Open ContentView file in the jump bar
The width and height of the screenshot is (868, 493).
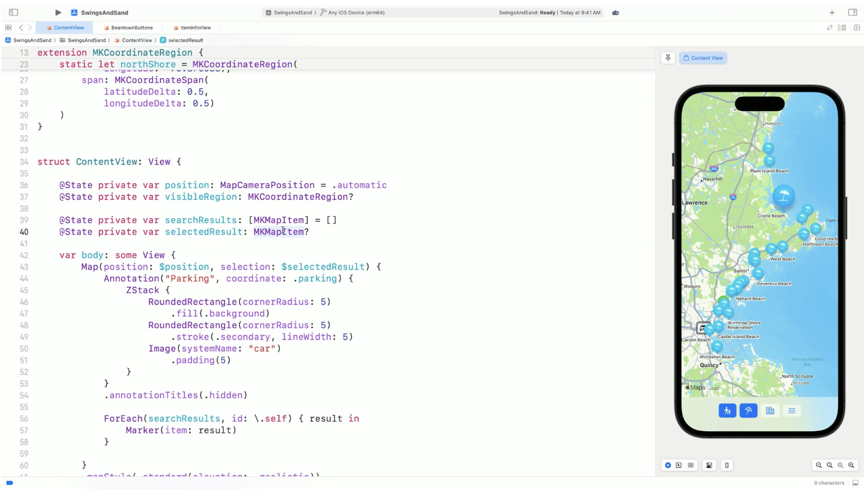click(x=133, y=40)
